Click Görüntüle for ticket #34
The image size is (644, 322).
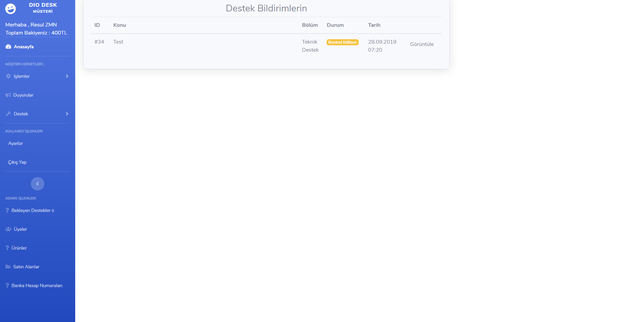[x=422, y=44]
